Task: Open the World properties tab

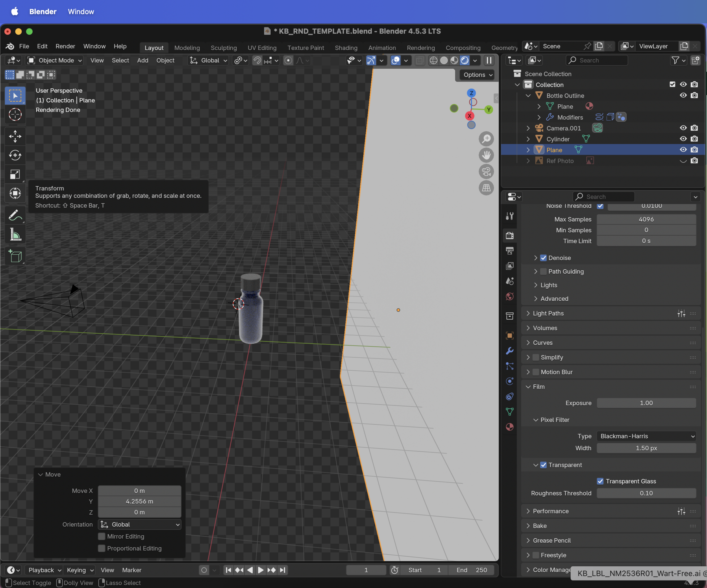Action: (510, 297)
